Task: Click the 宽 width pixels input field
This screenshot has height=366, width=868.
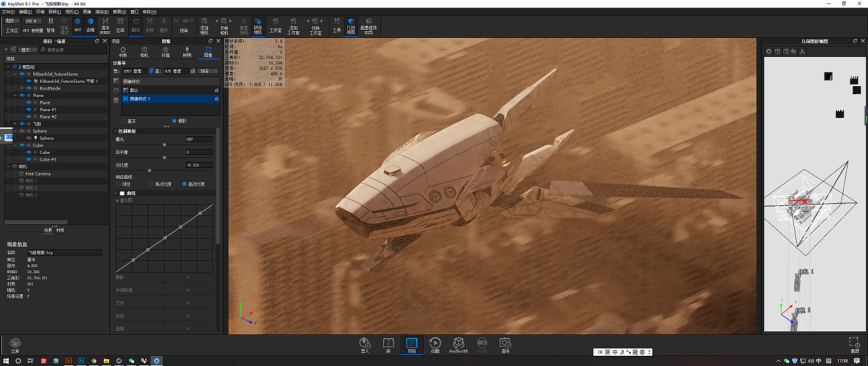Action: (x=135, y=70)
